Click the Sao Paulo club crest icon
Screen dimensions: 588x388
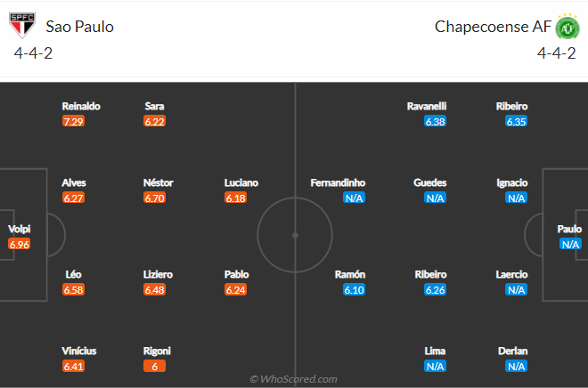pos(22,26)
